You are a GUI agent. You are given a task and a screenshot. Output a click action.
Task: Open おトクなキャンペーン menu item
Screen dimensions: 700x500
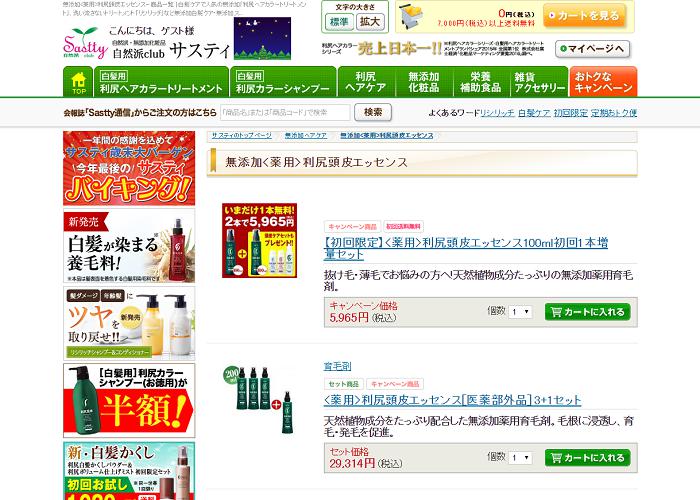click(x=603, y=82)
